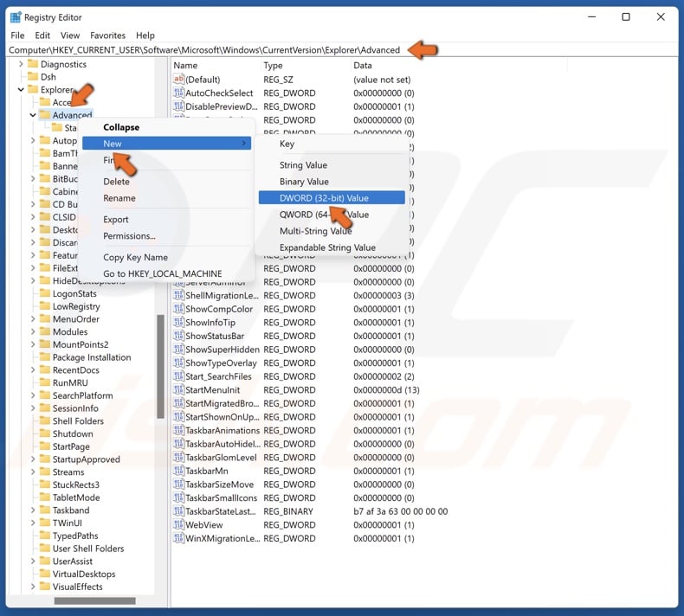This screenshot has height=616, width=684.
Task: Click the Diagnostics folder icon
Action: [x=33, y=64]
